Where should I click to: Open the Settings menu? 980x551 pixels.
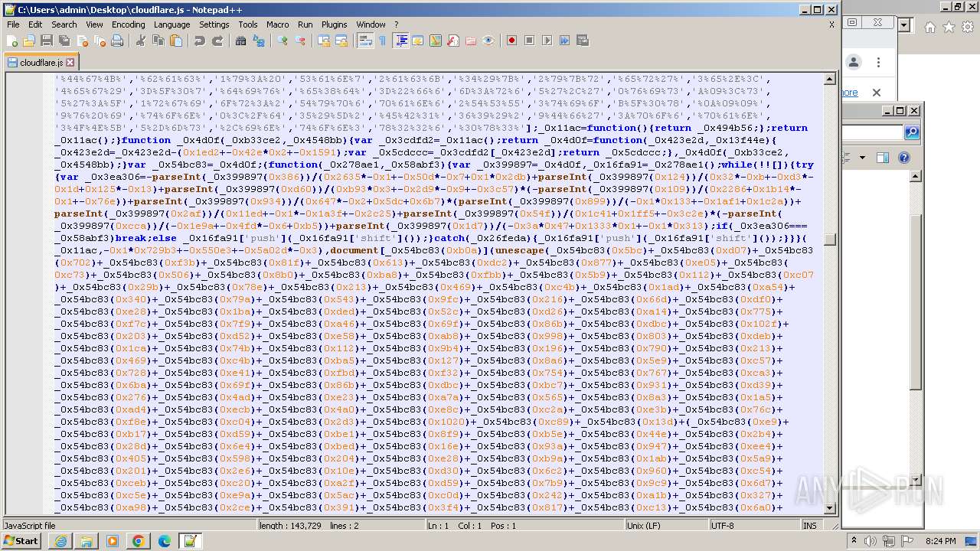click(x=214, y=24)
